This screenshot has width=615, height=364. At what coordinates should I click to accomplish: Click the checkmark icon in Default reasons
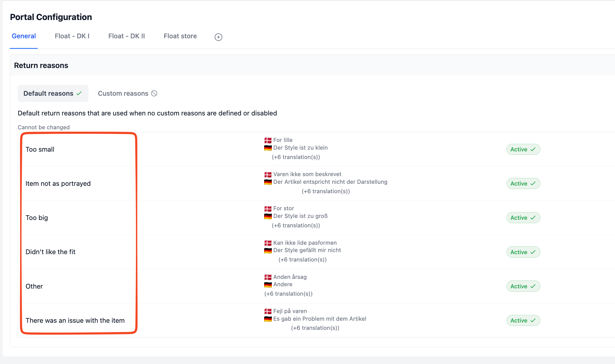[79, 93]
